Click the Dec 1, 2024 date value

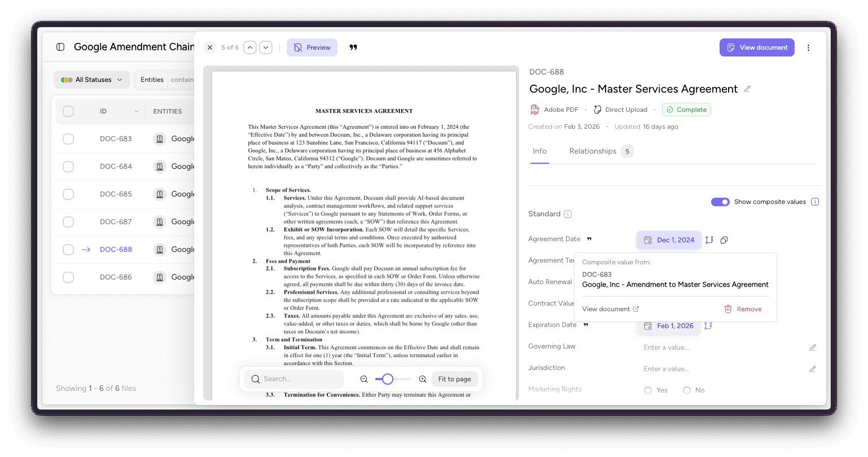click(x=669, y=240)
